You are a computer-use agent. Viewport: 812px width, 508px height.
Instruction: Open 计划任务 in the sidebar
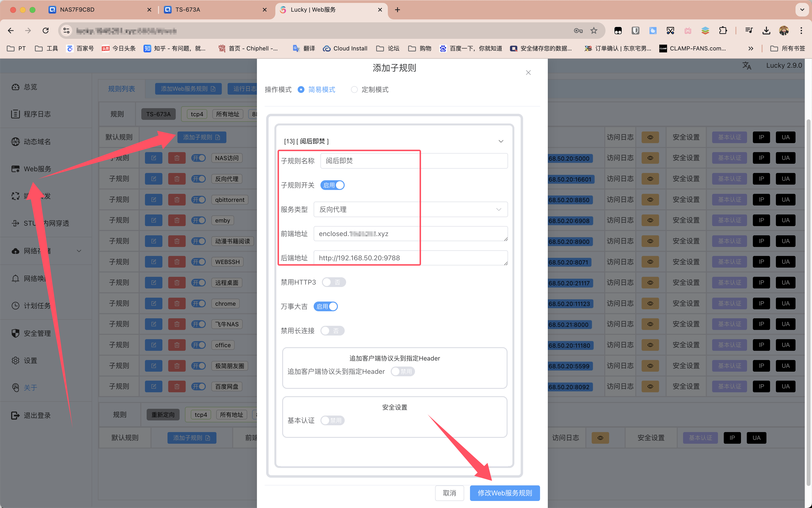tap(31, 306)
